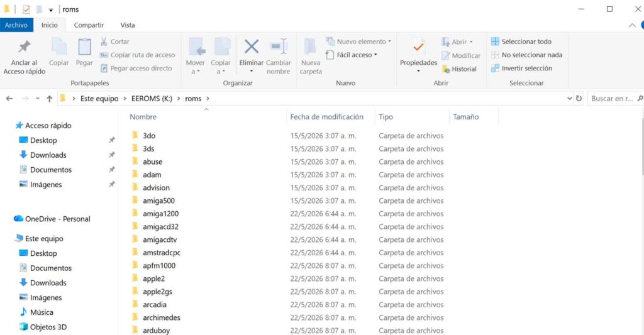644x335 pixels.
Task: Click the forward navigation arrow
Action: 25,99
